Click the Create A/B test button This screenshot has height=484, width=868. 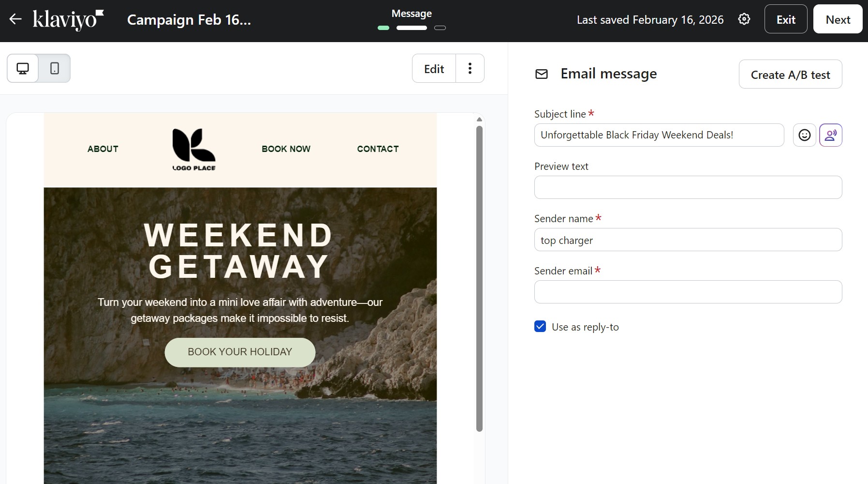click(790, 74)
